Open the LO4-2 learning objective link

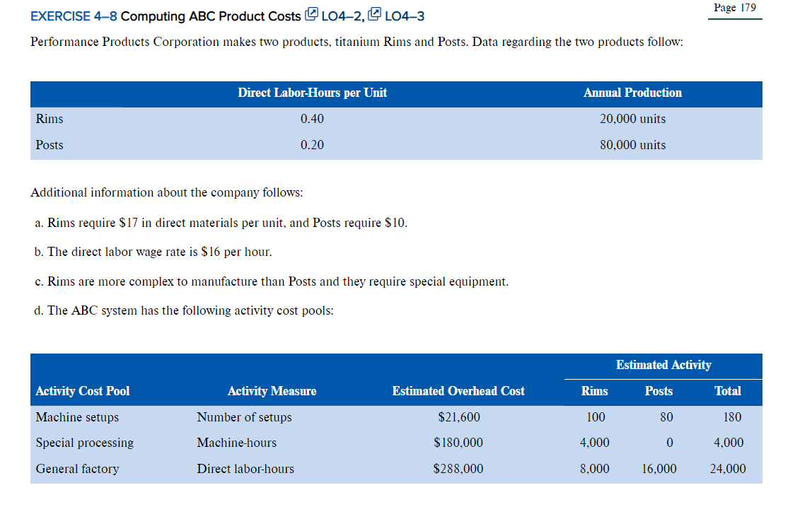pyautogui.click(x=344, y=16)
